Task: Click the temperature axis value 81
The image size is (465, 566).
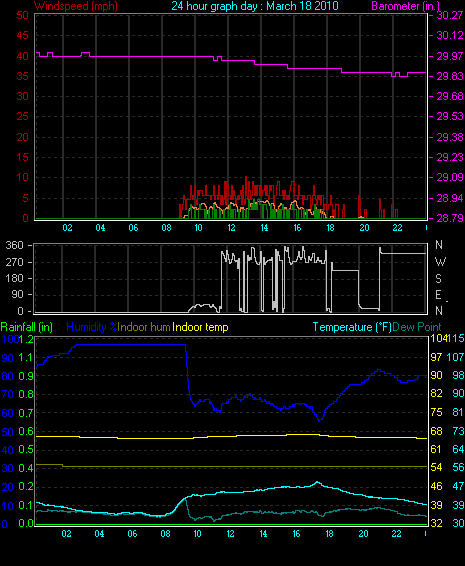Action: click(459, 412)
